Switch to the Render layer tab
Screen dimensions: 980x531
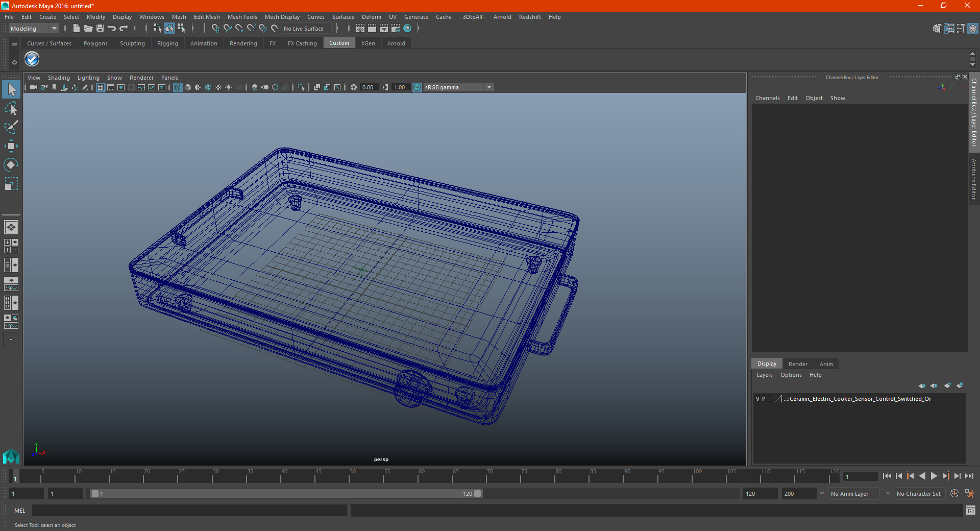pos(798,364)
